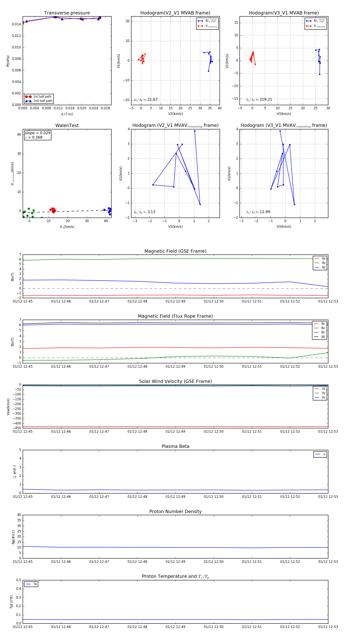
Task: Click the λ1/λ2 ≈ 21.67 label
Action: [x=146, y=100]
